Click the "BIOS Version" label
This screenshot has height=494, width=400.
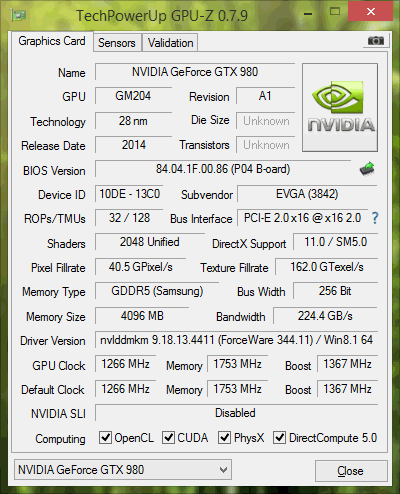(54, 171)
